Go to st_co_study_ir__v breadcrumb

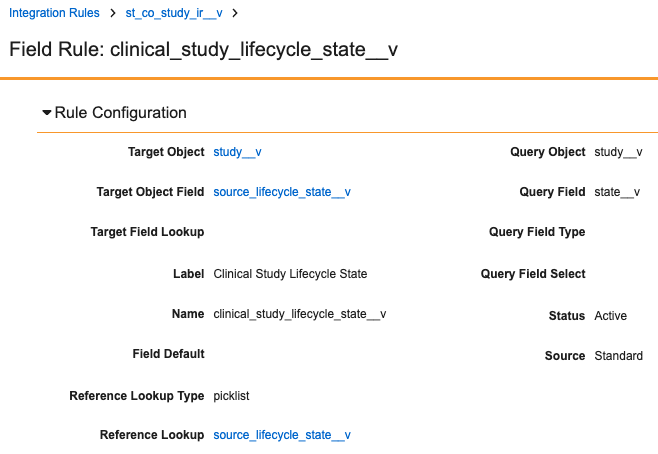(x=174, y=13)
